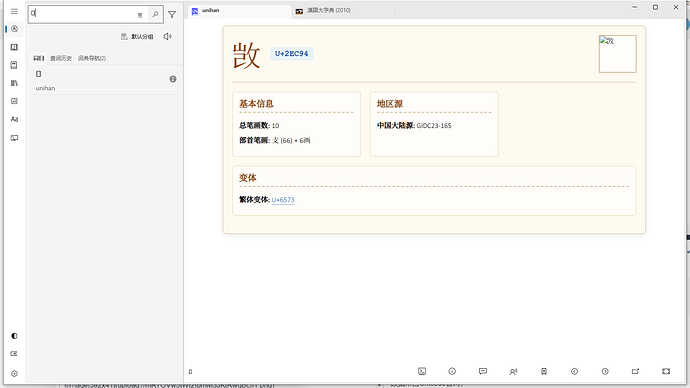Select the unihan entry in results list
Image resolution: width=690 pixels, height=388 pixels.
[x=105, y=81]
